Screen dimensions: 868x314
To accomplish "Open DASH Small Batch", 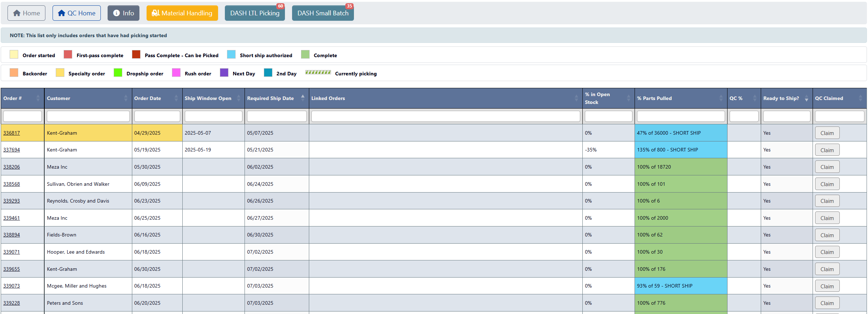I will tap(322, 13).
